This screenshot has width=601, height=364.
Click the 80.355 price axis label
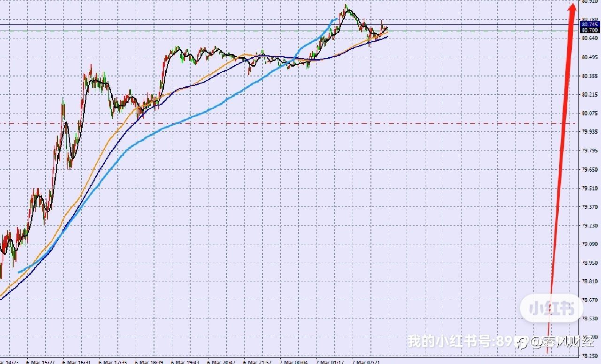pos(590,76)
